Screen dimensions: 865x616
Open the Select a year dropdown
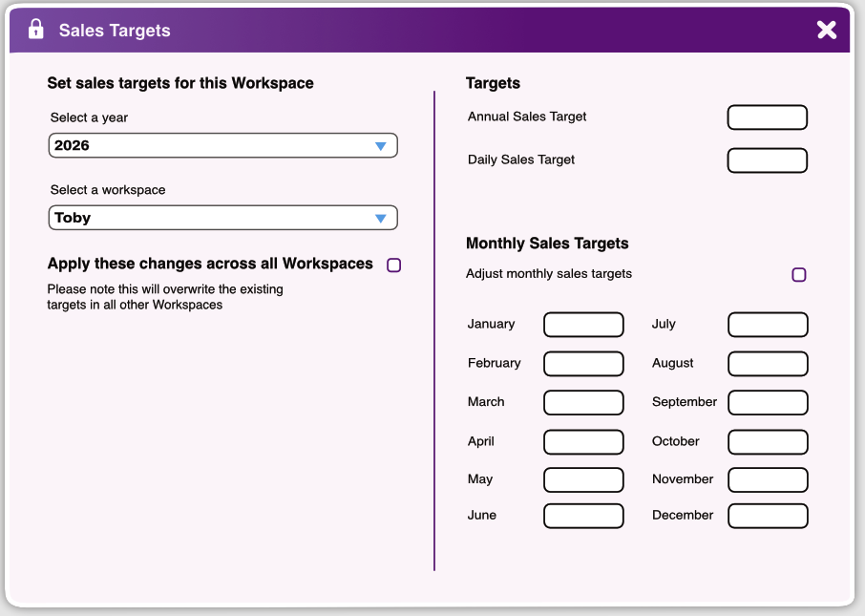click(222, 146)
